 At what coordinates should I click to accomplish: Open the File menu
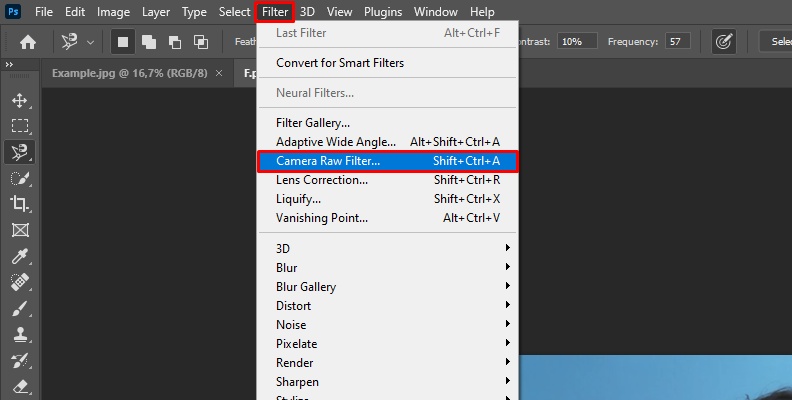[43, 12]
